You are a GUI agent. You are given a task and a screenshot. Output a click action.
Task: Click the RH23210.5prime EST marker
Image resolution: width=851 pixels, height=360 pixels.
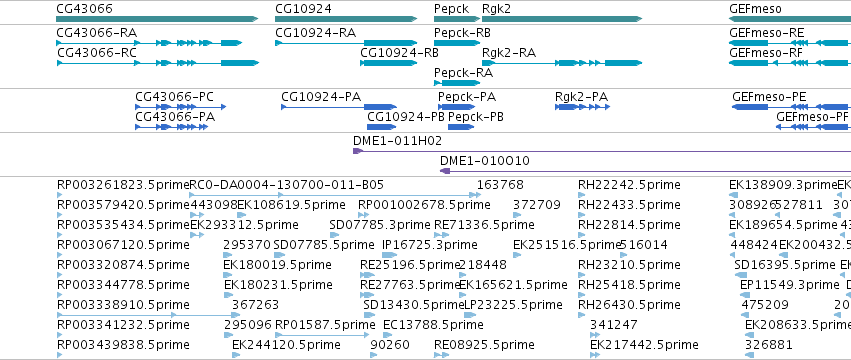pos(582,275)
